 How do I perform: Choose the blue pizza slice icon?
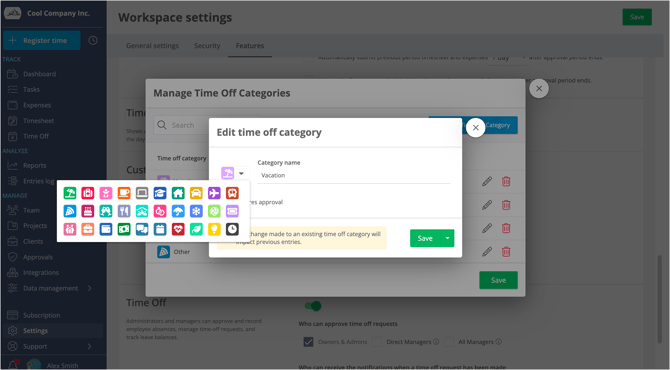[70, 211]
